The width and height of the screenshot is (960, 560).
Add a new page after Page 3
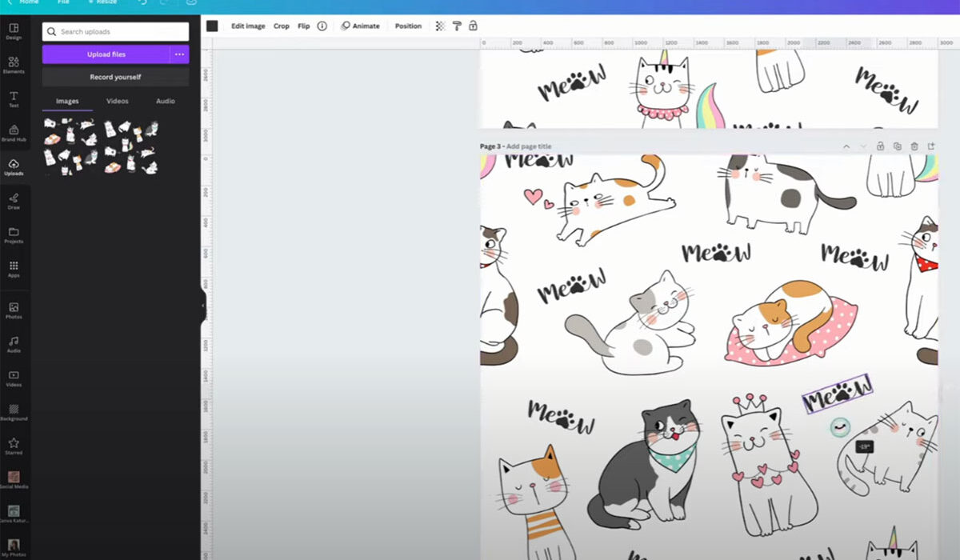(x=931, y=146)
